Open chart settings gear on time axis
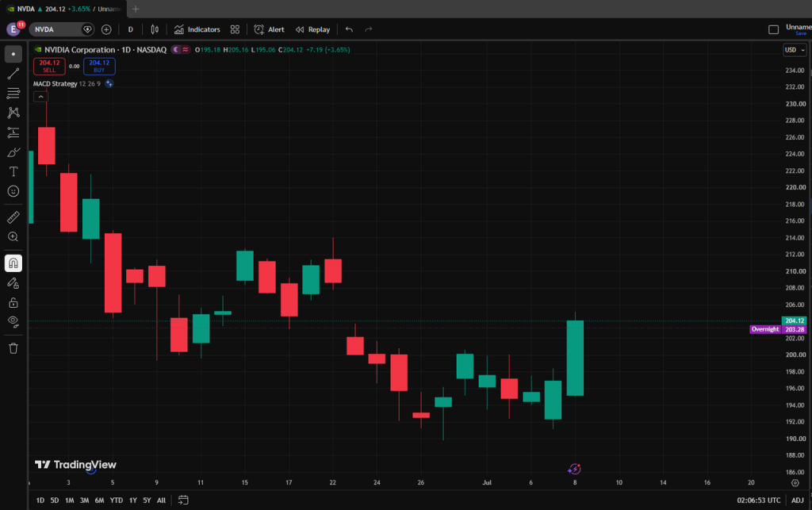 (795, 482)
